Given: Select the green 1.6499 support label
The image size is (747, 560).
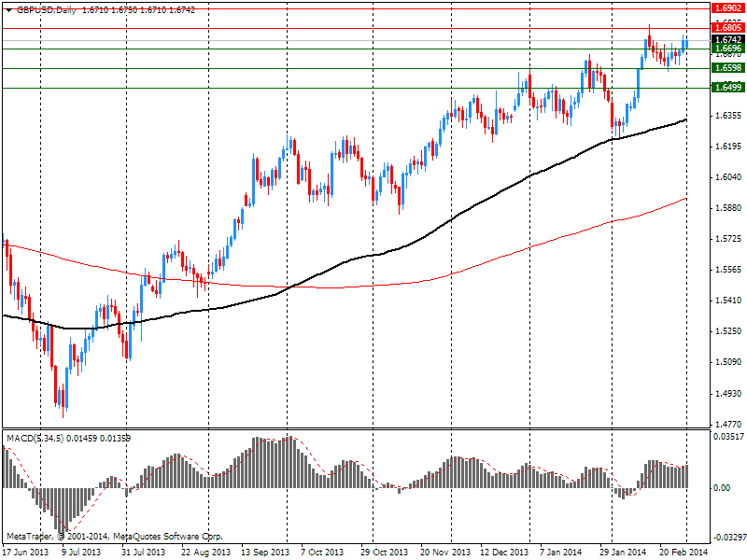Looking at the screenshot, I should (x=727, y=88).
